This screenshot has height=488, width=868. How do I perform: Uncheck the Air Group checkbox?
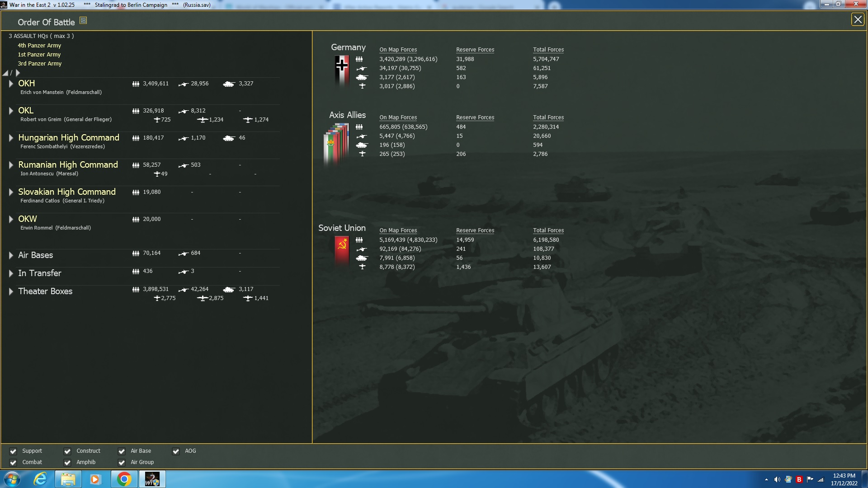coord(122,463)
